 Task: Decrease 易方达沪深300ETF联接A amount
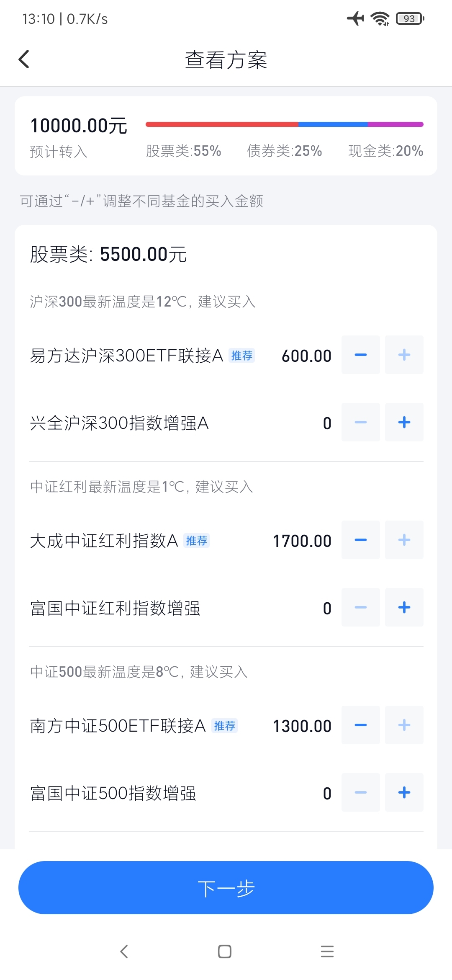tap(360, 355)
